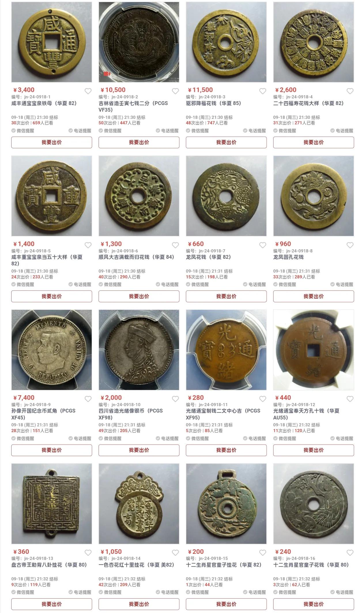Enable 电话提醒 for 二十四福寿花钱大样

(342, 131)
